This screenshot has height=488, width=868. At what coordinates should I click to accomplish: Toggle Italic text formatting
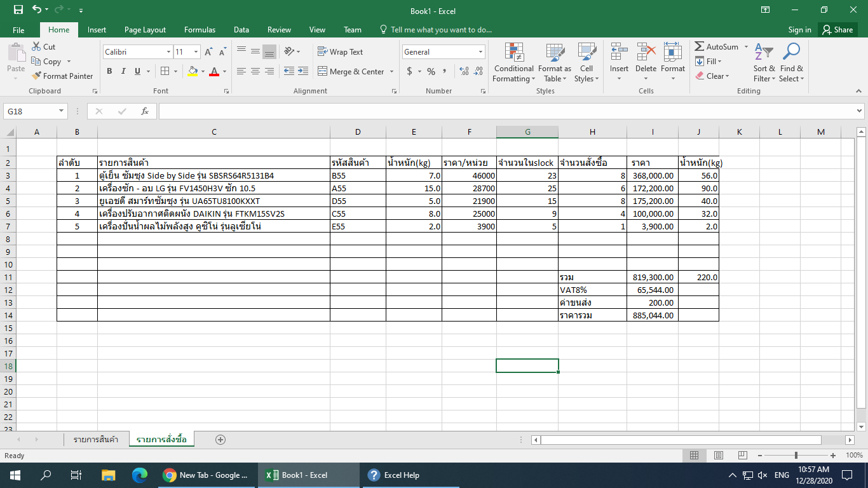[x=123, y=72]
